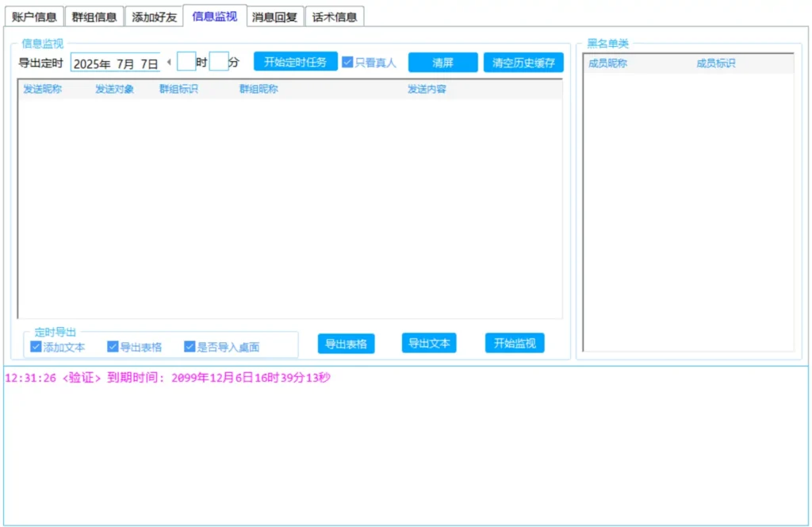Click the 开始定时任务 button
The height and width of the screenshot is (527, 812).
pyautogui.click(x=295, y=62)
